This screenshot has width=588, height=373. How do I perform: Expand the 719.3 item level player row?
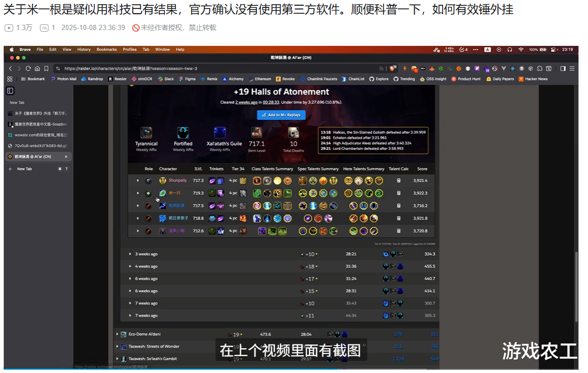pyautogui.click(x=138, y=193)
